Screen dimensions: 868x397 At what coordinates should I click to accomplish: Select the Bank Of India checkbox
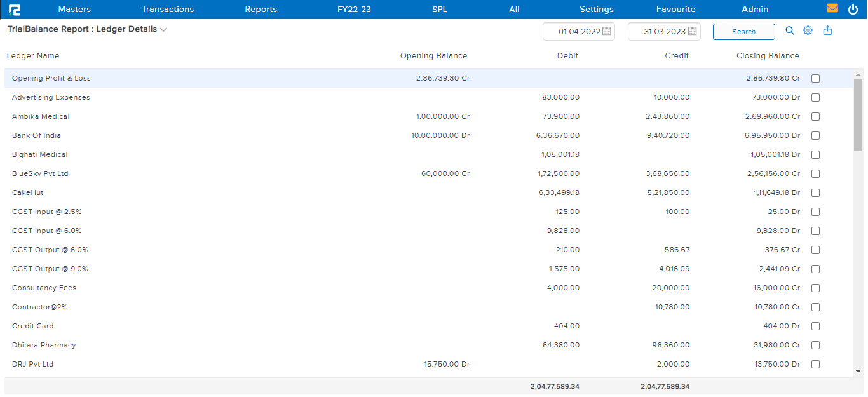tap(816, 136)
